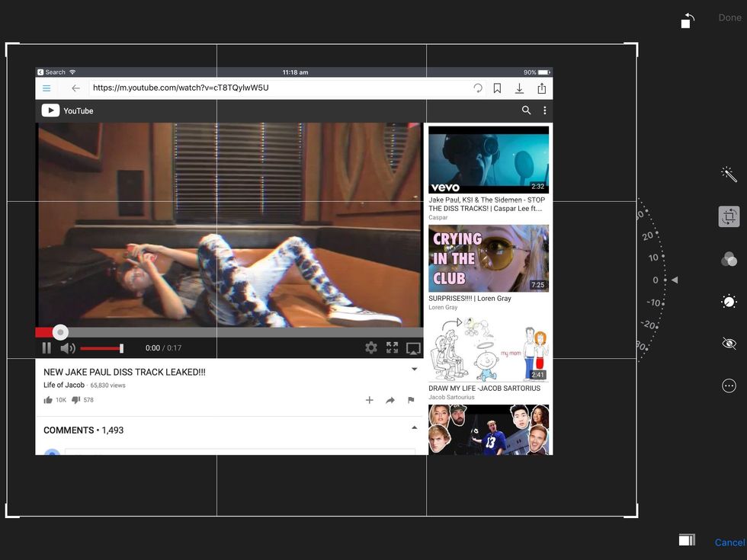The height and width of the screenshot is (560, 747).
Task: Open SURPRISES!!!! Loren Gray video link
Action: (470, 298)
